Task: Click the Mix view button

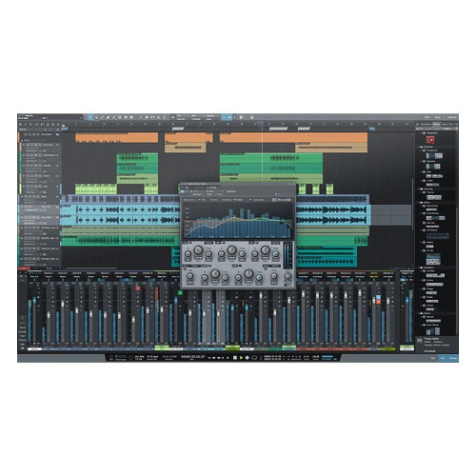Action: pyautogui.click(x=443, y=358)
